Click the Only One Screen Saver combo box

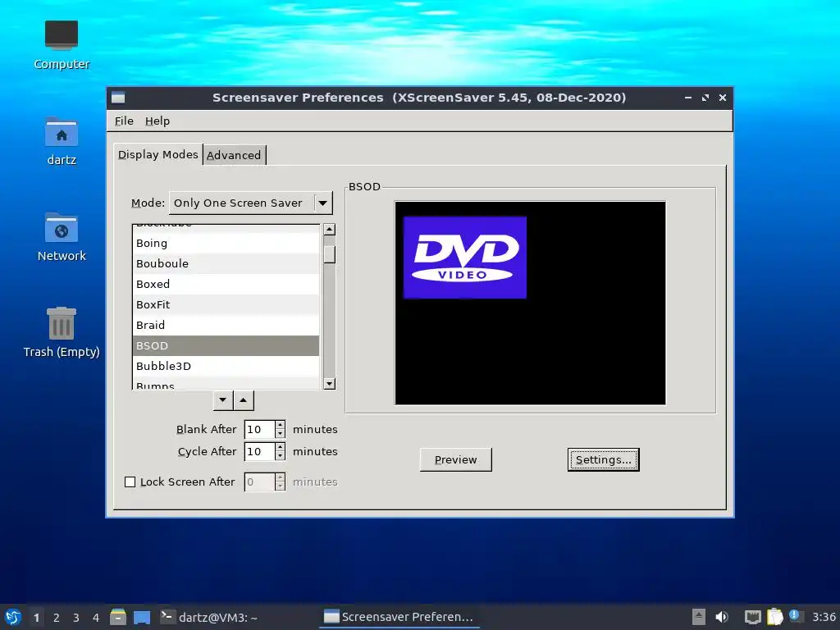point(251,203)
